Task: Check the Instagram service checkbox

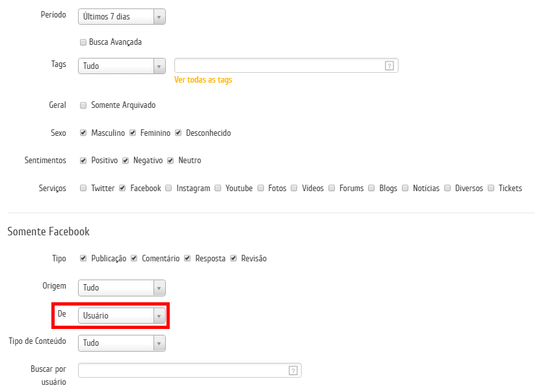Action: pyautogui.click(x=168, y=188)
